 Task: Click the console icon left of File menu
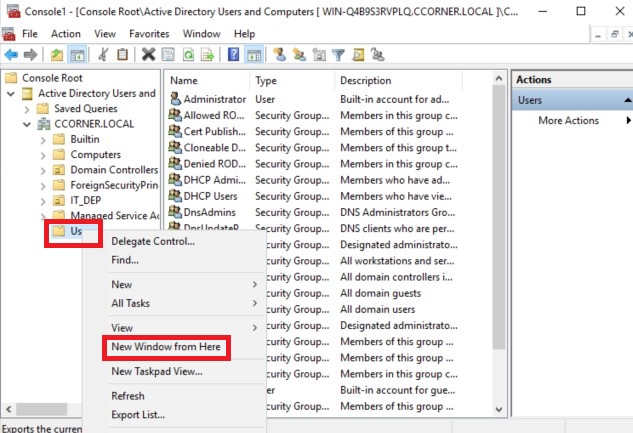9,34
